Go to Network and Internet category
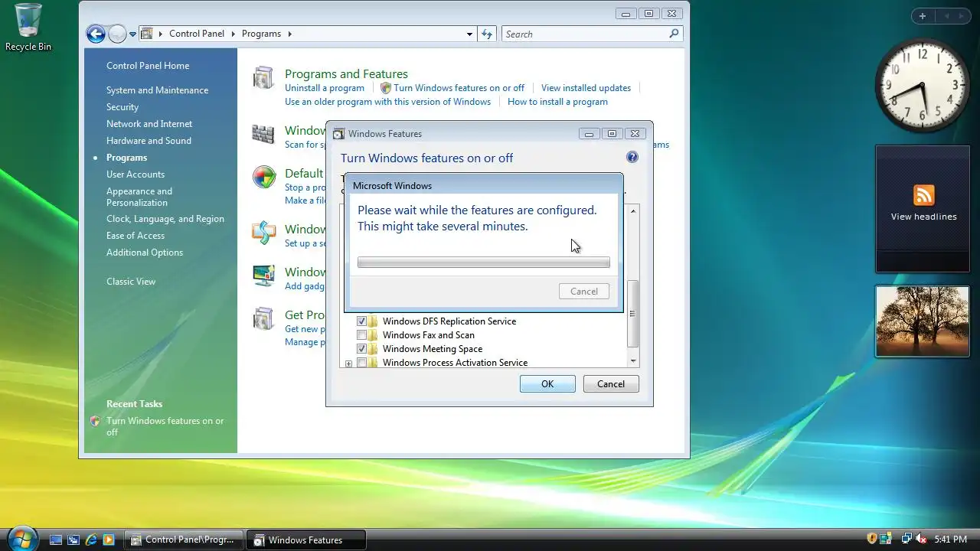The image size is (980, 551). [x=149, y=124]
